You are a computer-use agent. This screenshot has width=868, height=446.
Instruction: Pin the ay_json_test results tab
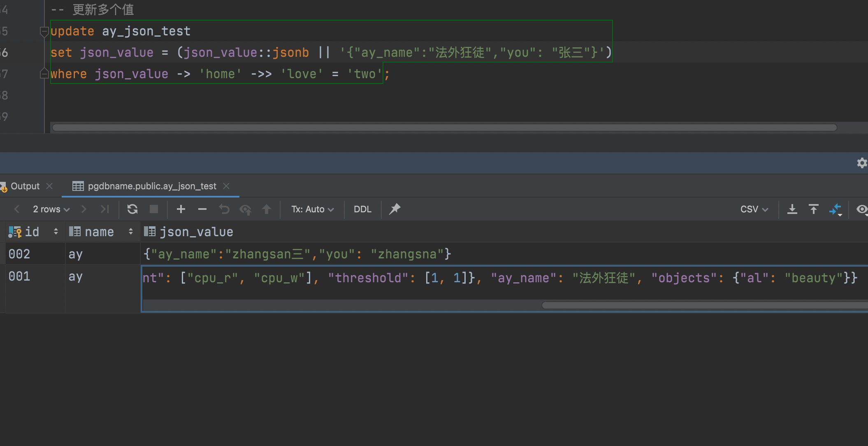(395, 209)
